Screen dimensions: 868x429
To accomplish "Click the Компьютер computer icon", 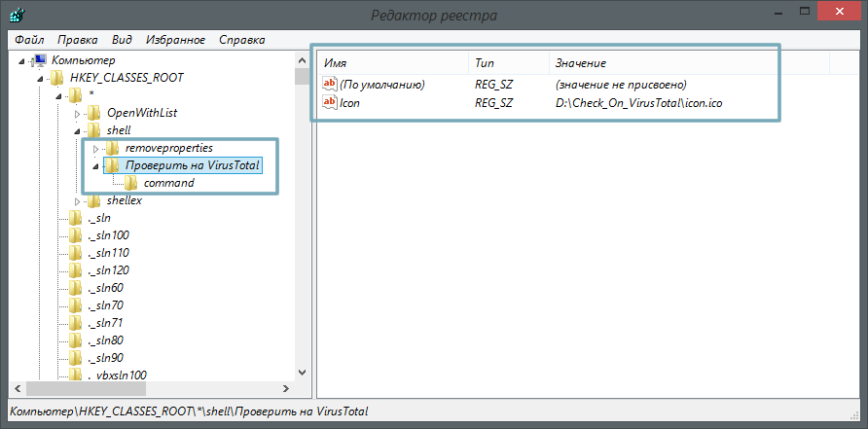I will click(40, 60).
